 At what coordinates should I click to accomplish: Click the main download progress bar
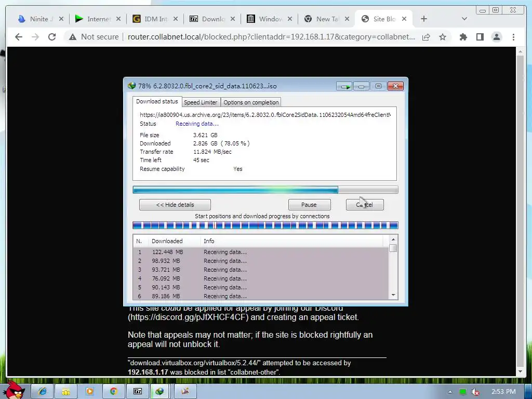265,190
